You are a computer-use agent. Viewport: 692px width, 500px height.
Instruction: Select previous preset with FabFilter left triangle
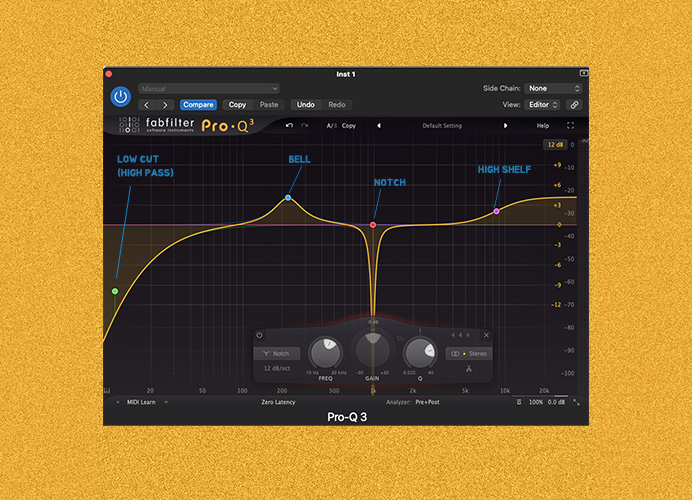[x=379, y=126]
